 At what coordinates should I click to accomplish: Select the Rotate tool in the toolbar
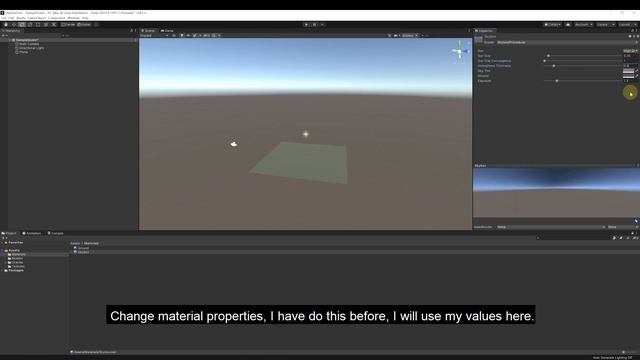(x=22, y=24)
